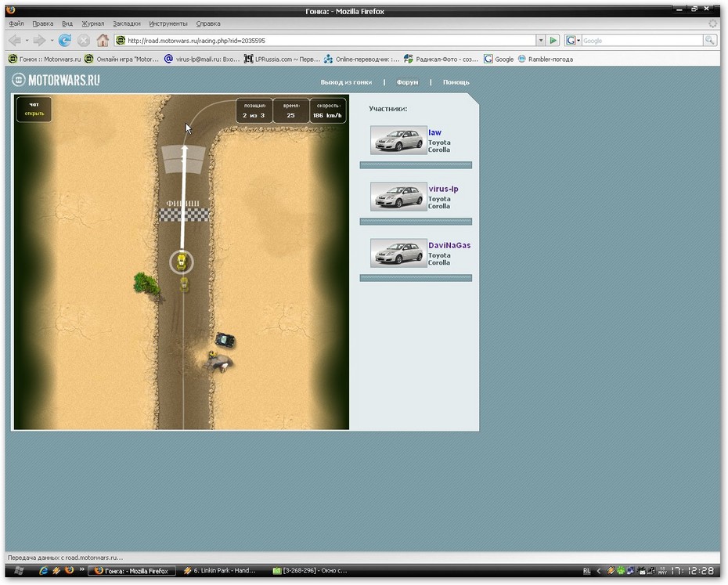
Task: Click virus-lp's Toyota Corolla thumbnail
Action: pyautogui.click(x=398, y=197)
